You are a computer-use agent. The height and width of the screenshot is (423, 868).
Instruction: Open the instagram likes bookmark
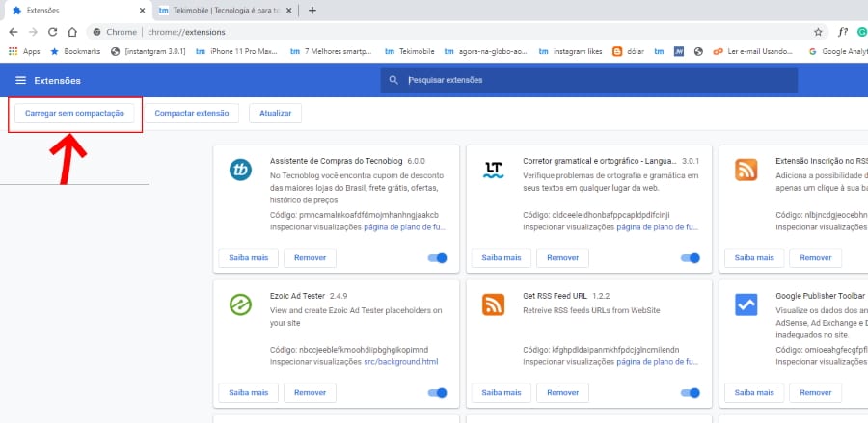(x=571, y=51)
